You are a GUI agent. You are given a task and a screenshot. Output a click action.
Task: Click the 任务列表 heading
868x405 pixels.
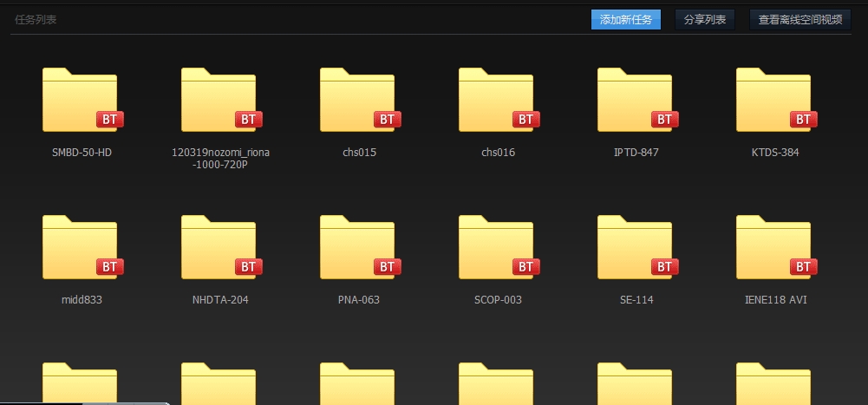coord(36,20)
